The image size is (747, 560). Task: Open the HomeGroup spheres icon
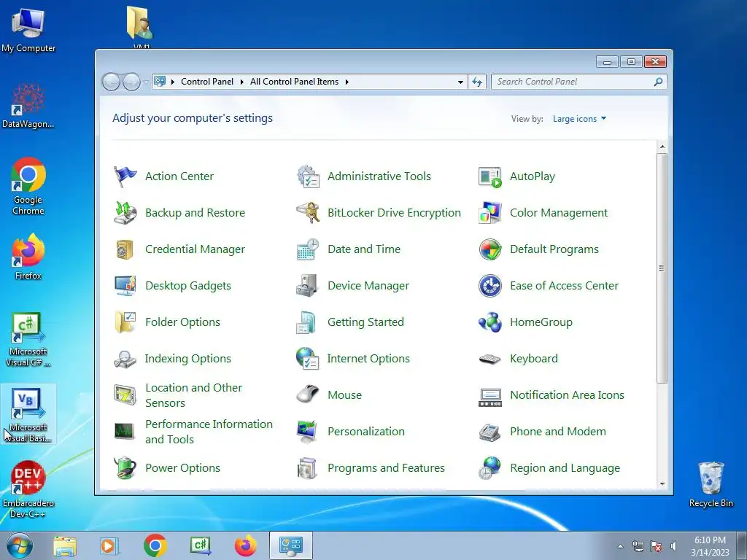point(490,322)
